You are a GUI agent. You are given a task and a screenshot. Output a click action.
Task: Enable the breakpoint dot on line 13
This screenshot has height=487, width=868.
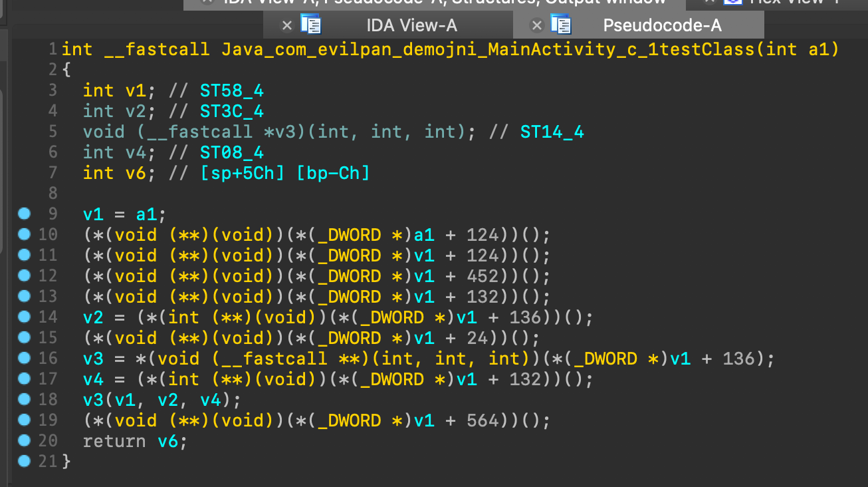coord(25,296)
